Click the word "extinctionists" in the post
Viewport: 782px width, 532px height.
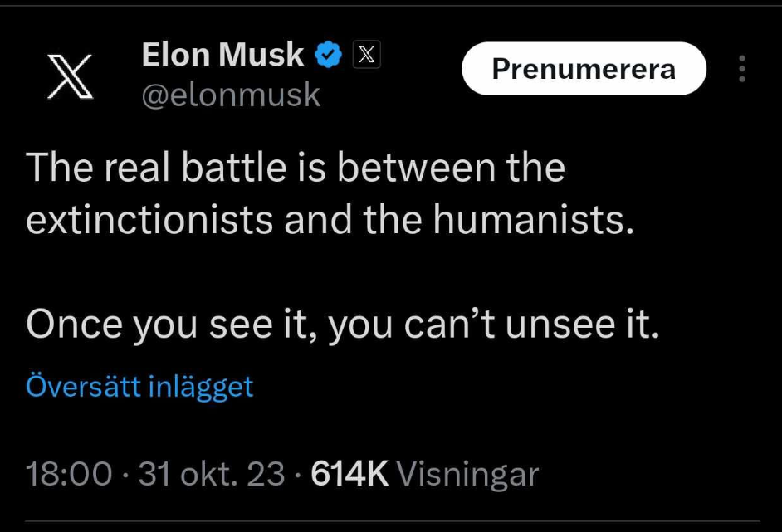point(149,219)
